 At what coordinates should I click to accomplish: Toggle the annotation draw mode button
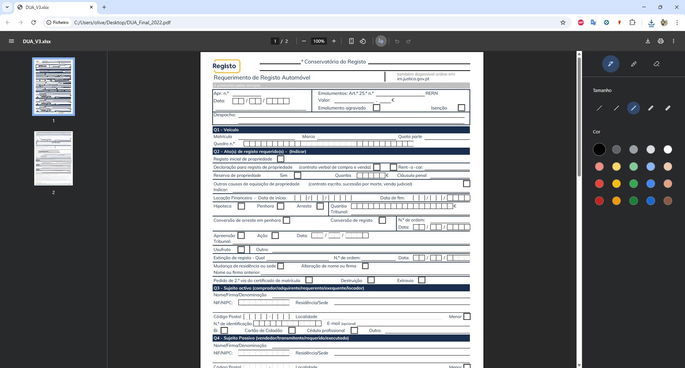tap(381, 41)
